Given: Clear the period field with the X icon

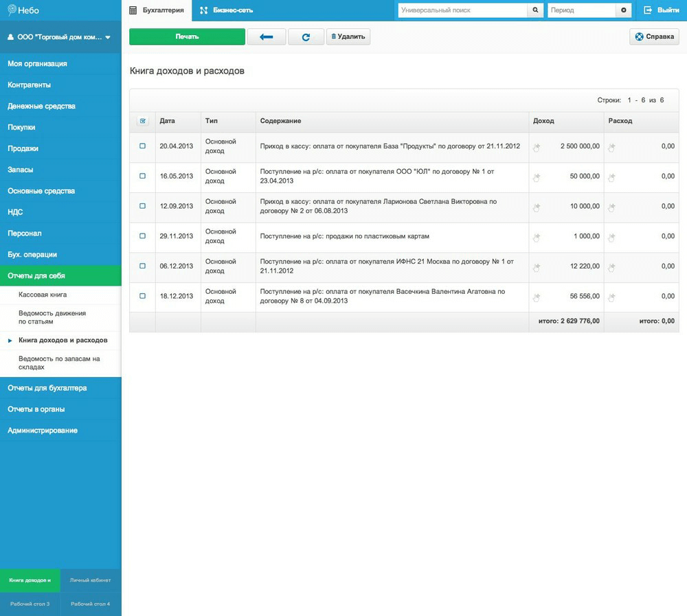Looking at the screenshot, I should click(x=624, y=10).
